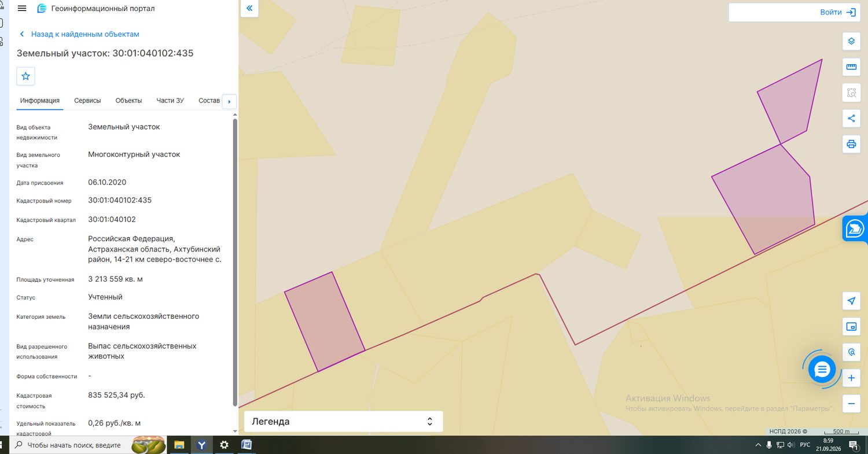Click the share map icon

point(851,119)
